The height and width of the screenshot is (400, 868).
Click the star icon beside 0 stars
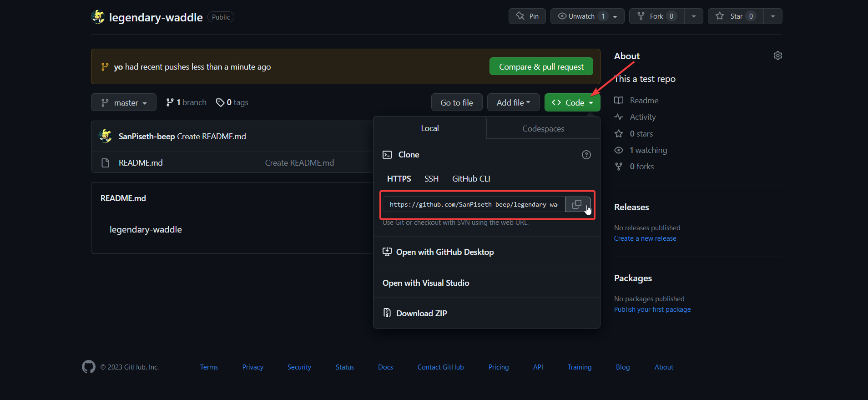point(619,134)
